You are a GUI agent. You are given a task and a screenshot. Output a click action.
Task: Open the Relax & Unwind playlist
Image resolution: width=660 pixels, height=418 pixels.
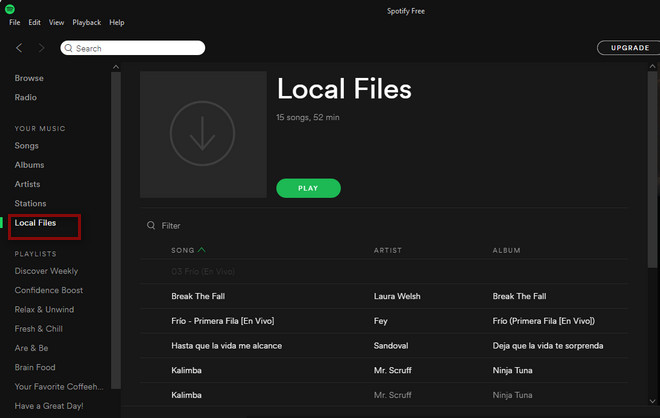click(x=44, y=309)
